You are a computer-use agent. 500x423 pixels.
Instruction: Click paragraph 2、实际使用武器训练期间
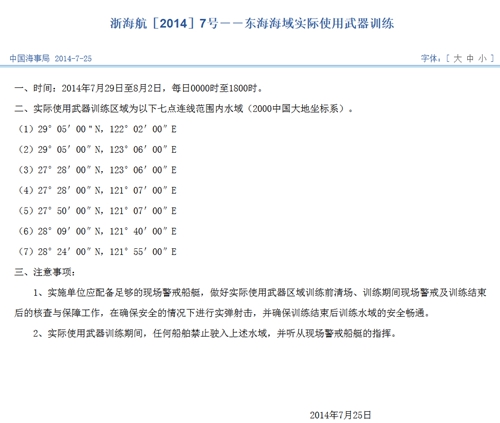214,333
